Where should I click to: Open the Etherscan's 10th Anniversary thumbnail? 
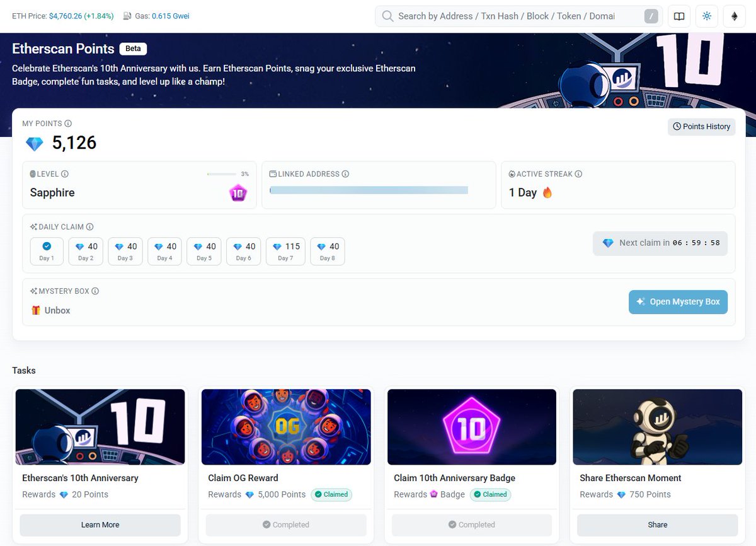pyautogui.click(x=100, y=427)
